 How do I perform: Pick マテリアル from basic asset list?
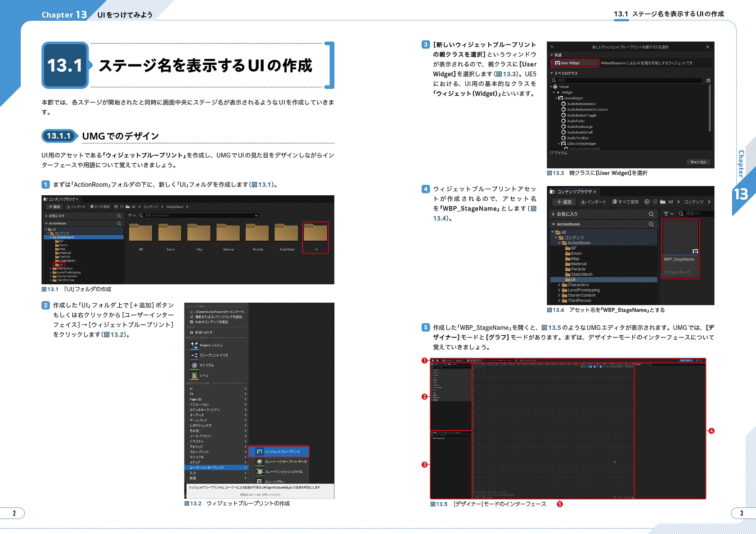pos(206,365)
